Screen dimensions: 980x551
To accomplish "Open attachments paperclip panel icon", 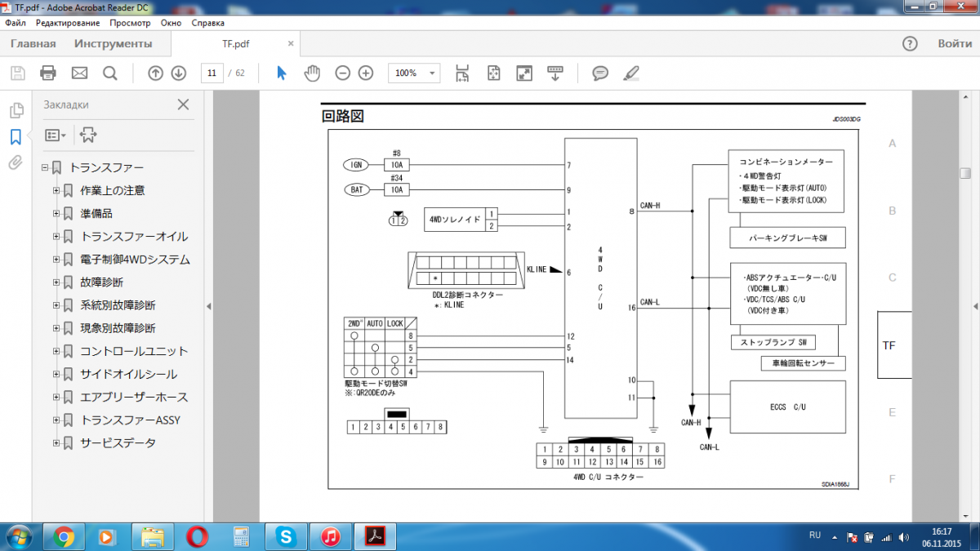I will 16,162.
